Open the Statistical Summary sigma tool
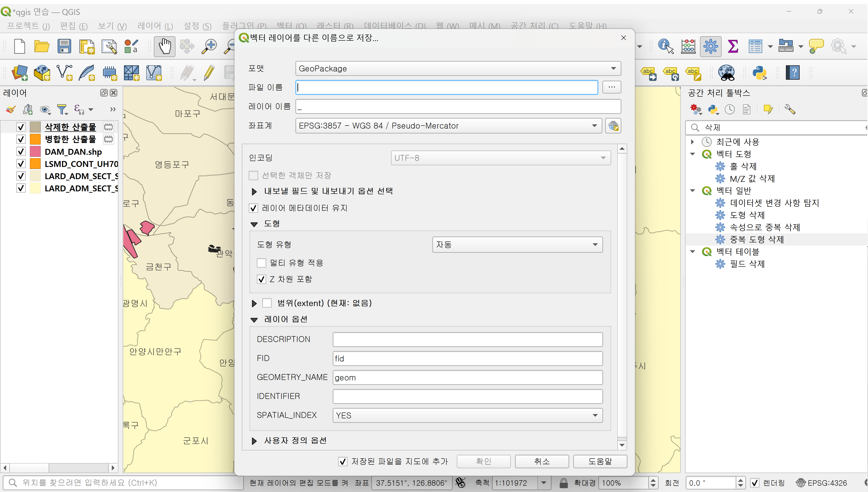Viewport: 868px width, 492px height. 732,46
